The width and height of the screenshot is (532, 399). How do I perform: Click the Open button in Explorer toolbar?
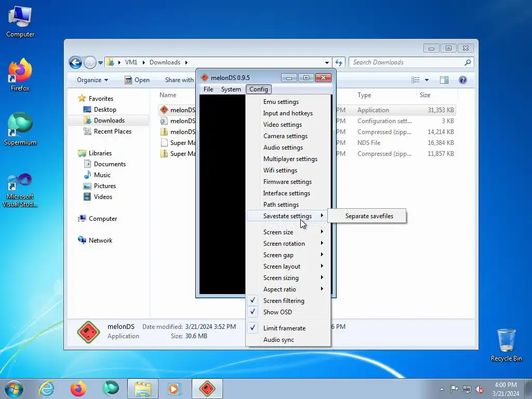click(137, 80)
